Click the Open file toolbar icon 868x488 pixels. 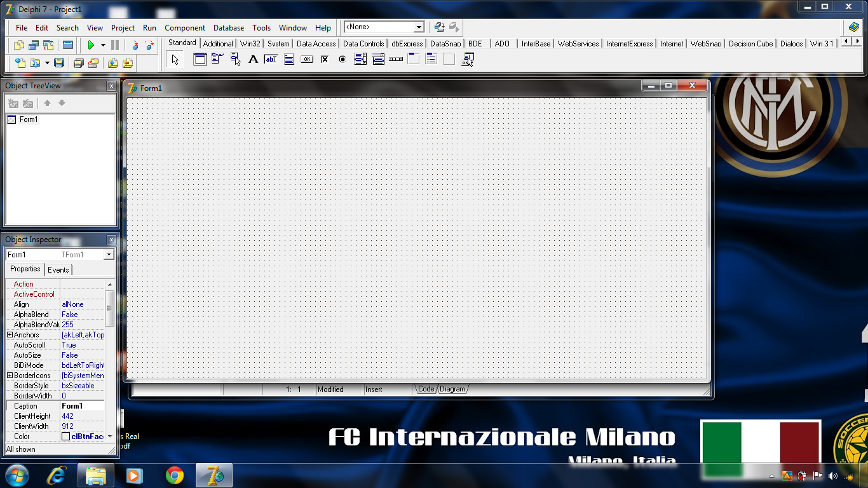click(x=35, y=63)
